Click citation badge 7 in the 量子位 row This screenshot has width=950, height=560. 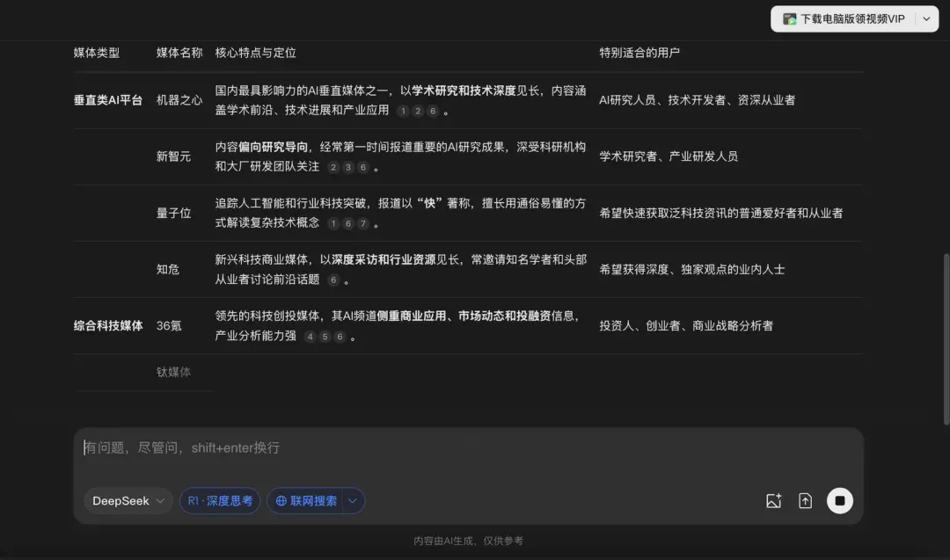coord(362,222)
